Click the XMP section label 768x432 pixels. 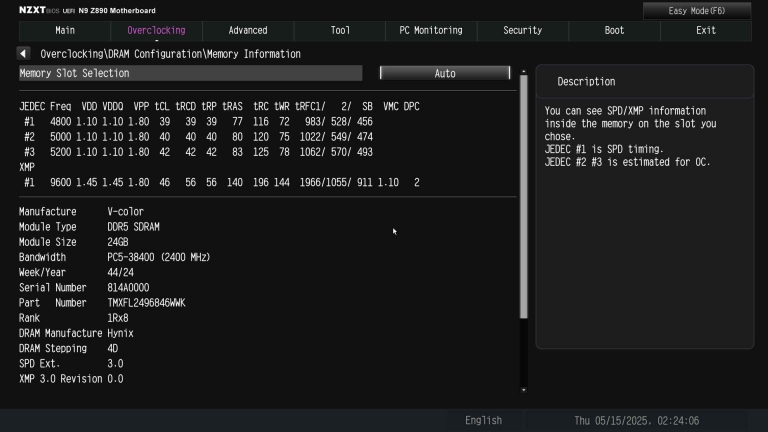click(27, 167)
